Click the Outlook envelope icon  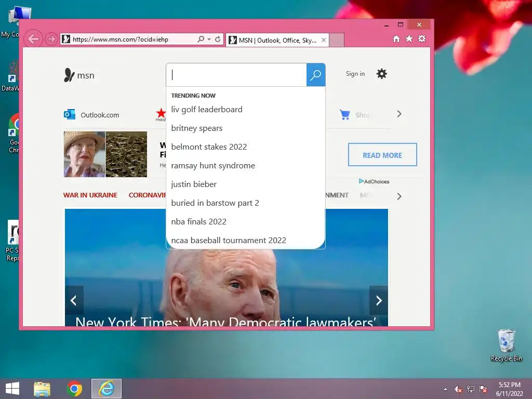point(70,114)
